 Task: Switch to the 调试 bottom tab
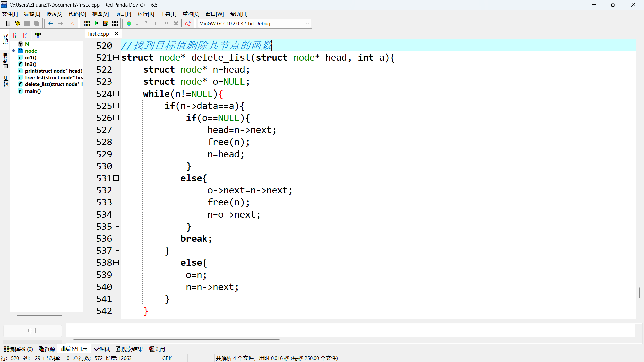click(x=102, y=349)
